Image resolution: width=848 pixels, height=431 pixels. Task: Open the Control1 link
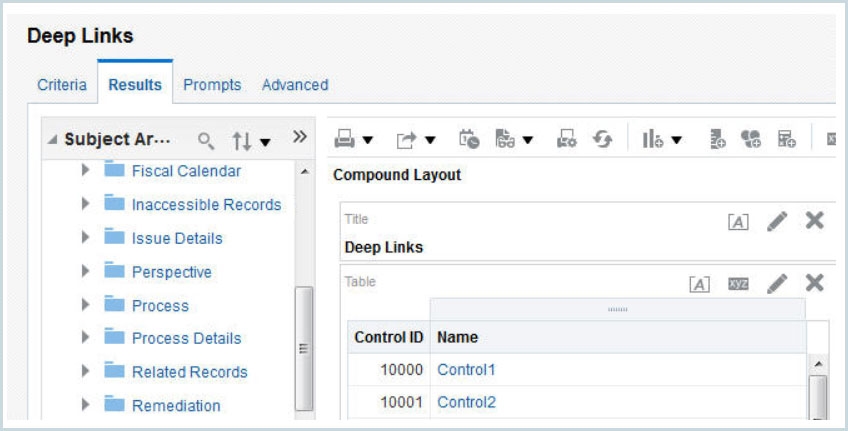coord(466,369)
